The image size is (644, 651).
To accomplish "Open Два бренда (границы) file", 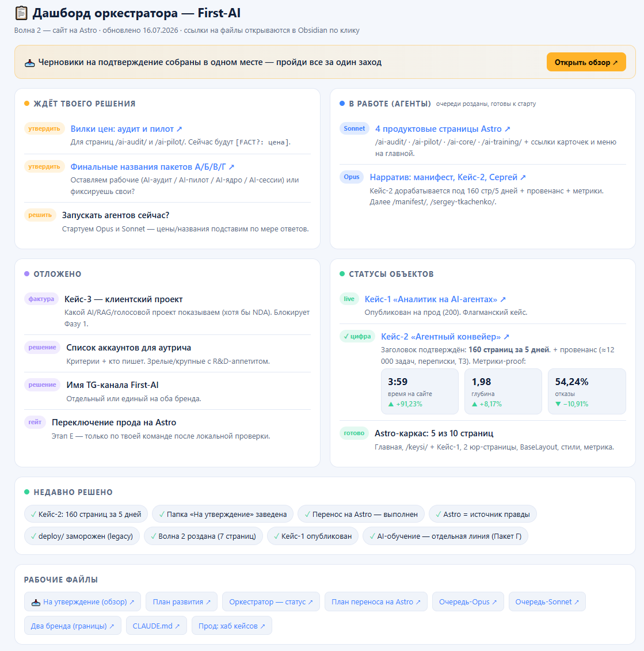I will click(x=73, y=626).
